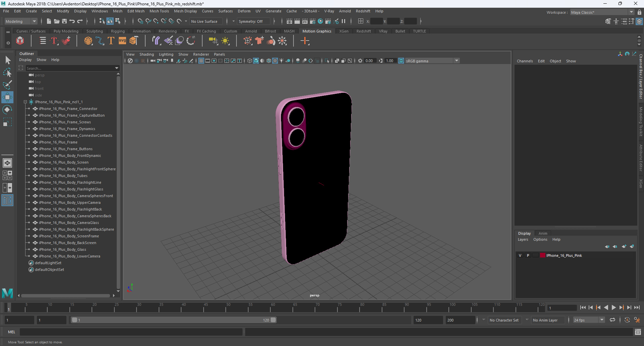644x346 pixels.
Task: Open the No Character Set dropdown arrow
Action: (x=484, y=320)
